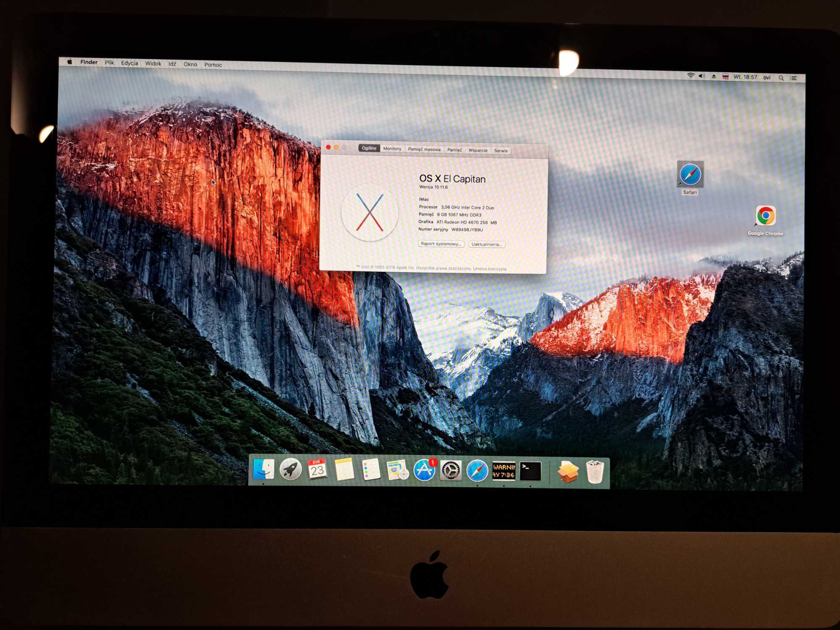This screenshot has width=840, height=630.
Task: Open the Idź menu
Action: pos(172,64)
